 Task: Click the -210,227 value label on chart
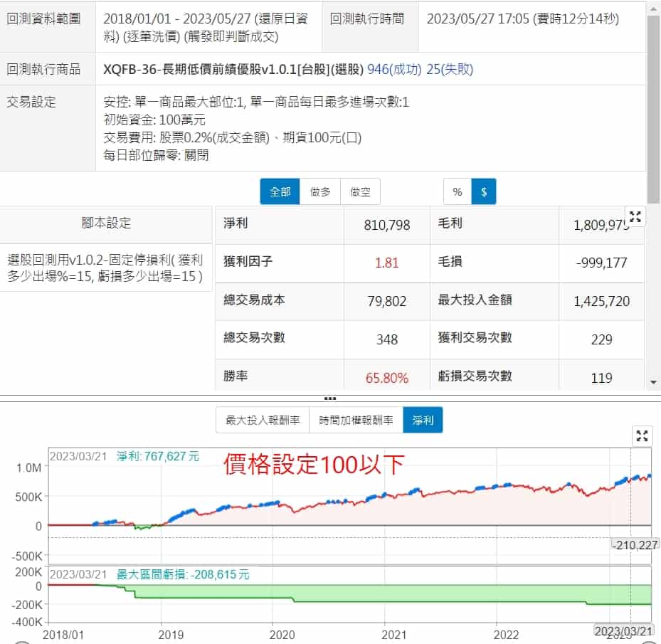[x=635, y=544]
